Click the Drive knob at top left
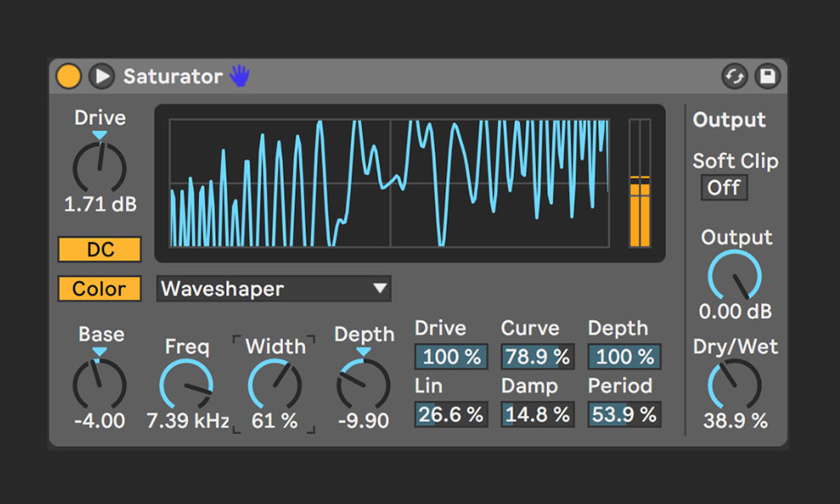This screenshot has width=840, height=504. [x=99, y=168]
